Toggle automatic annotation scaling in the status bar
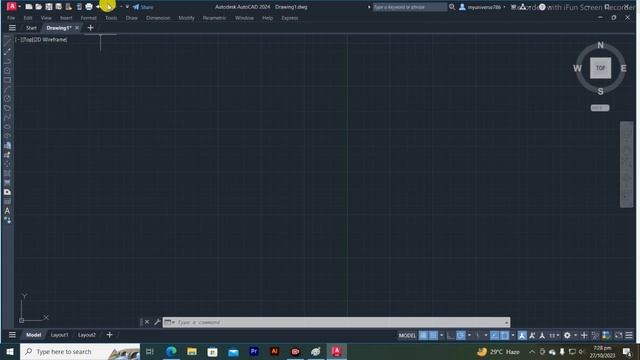Screen dimensions: 640x360 (532, 336)
